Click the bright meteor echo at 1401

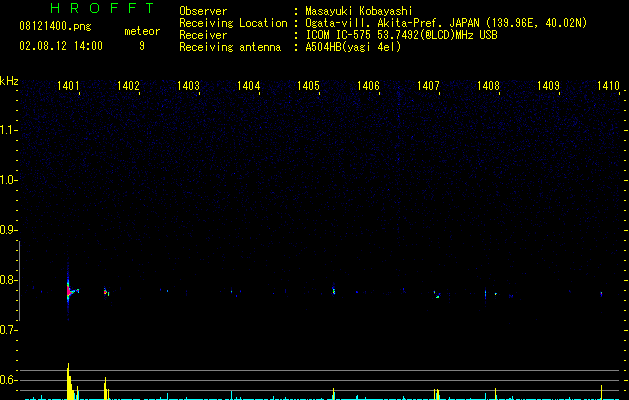coord(69,292)
